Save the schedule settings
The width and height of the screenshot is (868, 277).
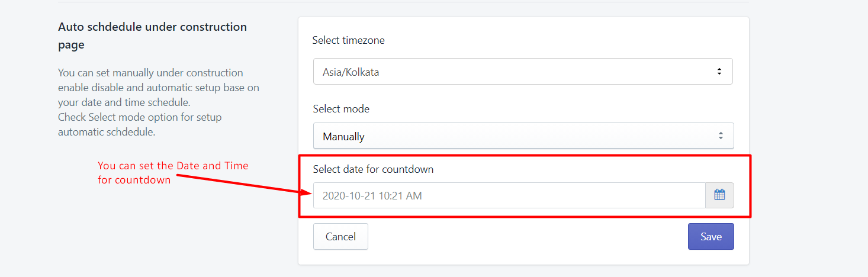click(x=711, y=236)
